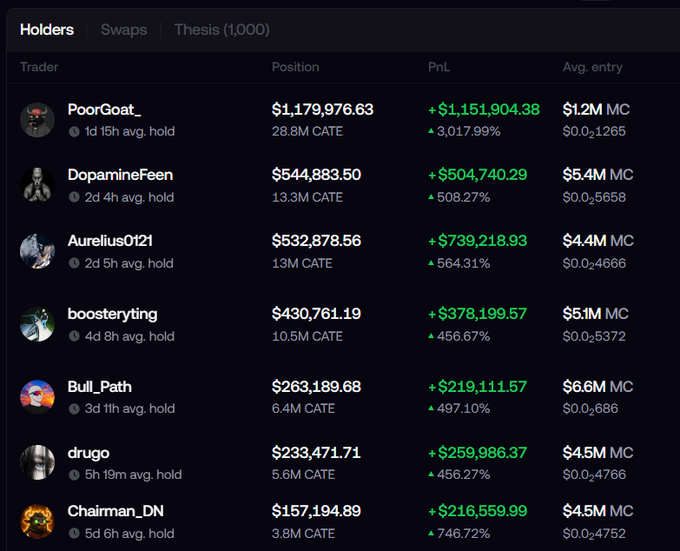This screenshot has width=680, height=551.
Task: Click the $1.2M MC entry value
Action: point(596,110)
